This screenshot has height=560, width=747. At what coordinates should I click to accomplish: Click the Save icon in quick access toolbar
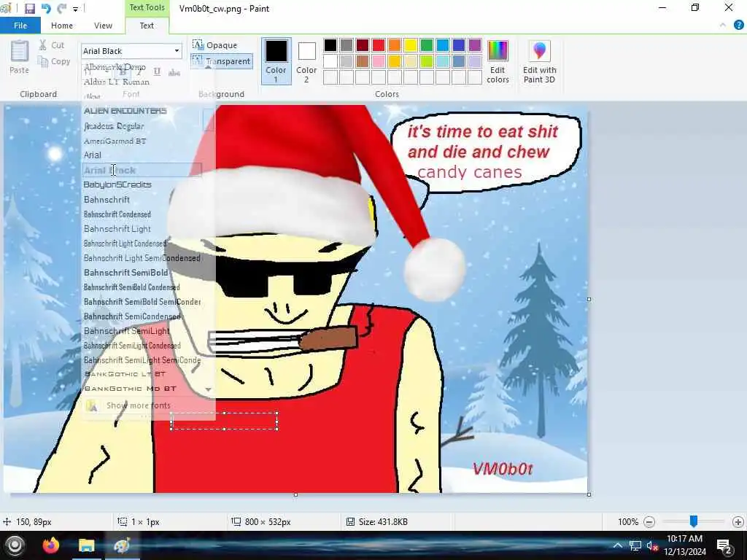[29, 9]
